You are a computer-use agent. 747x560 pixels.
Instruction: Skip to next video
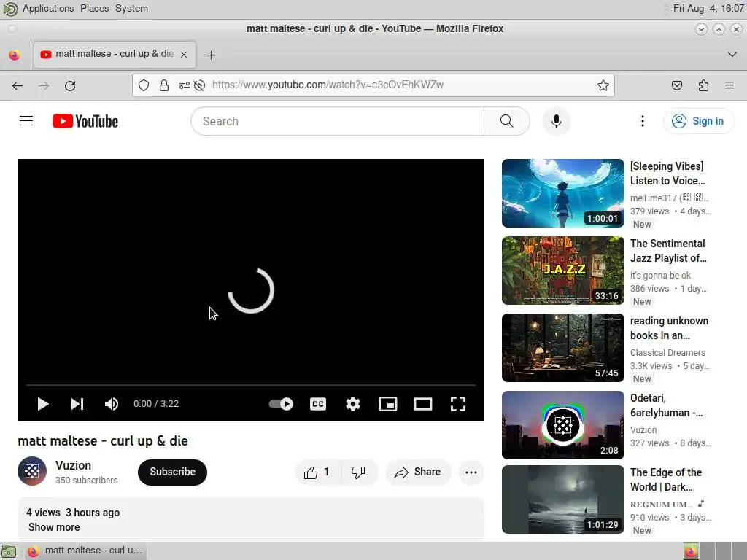click(x=77, y=404)
